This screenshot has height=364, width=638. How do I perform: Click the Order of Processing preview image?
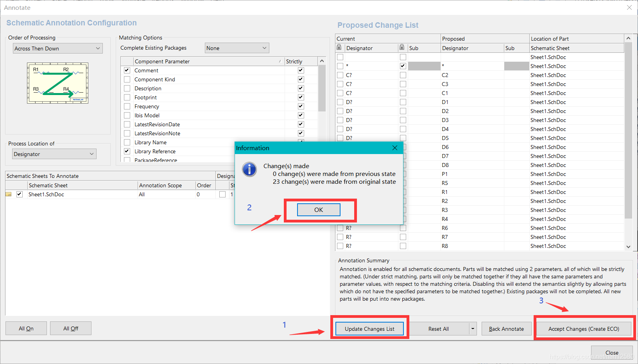tap(57, 83)
